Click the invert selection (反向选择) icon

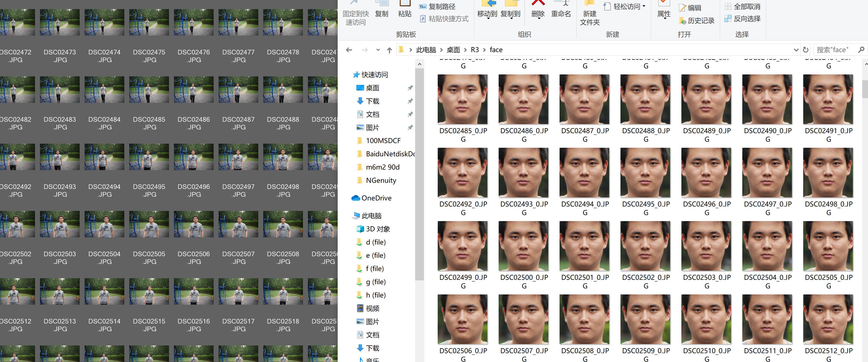[x=728, y=19]
